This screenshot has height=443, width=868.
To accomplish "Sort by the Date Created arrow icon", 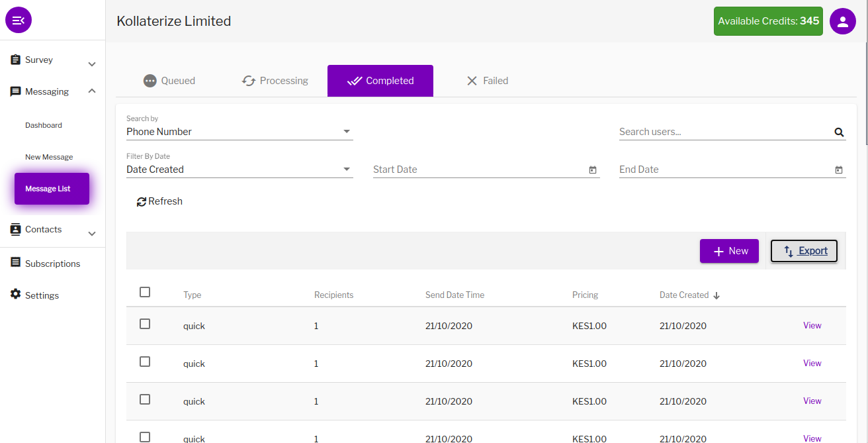I will tap(716, 295).
